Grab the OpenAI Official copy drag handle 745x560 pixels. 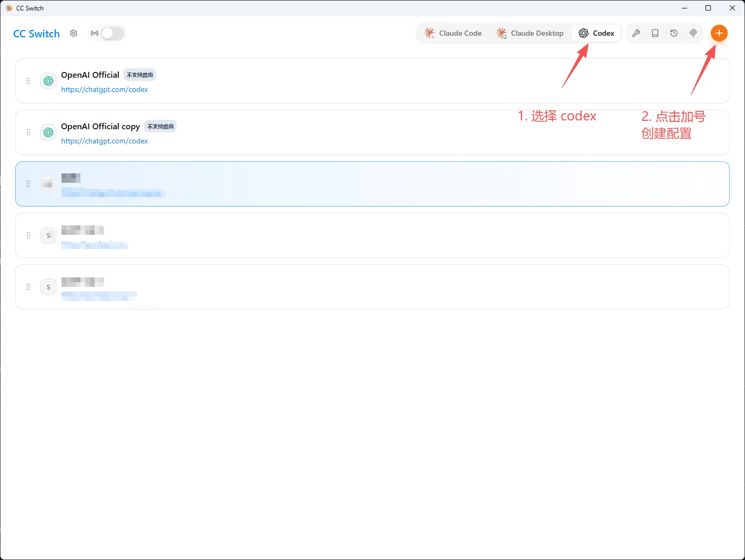28,132
